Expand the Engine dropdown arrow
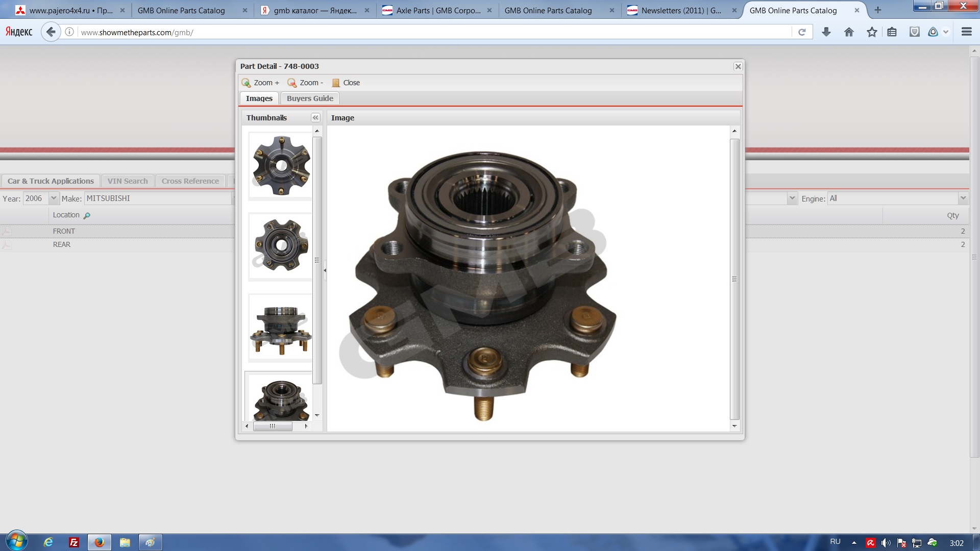 click(x=963, y=198)
